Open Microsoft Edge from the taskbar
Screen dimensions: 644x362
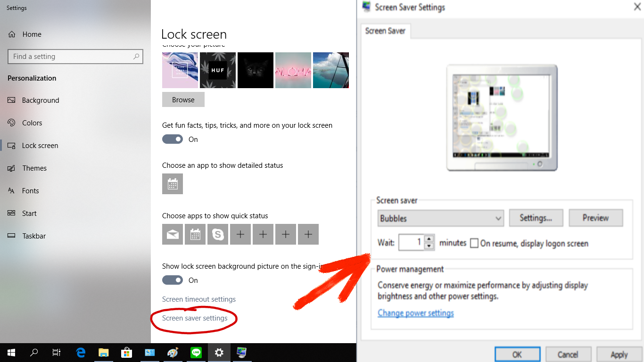[81, 352]
